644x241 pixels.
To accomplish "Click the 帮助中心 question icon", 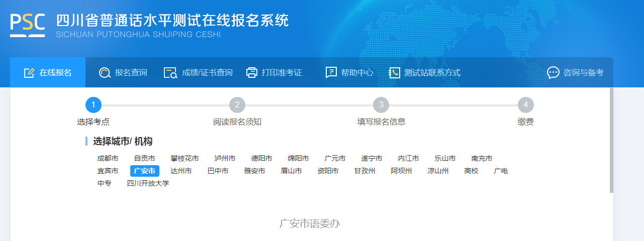I will (331, 73).
